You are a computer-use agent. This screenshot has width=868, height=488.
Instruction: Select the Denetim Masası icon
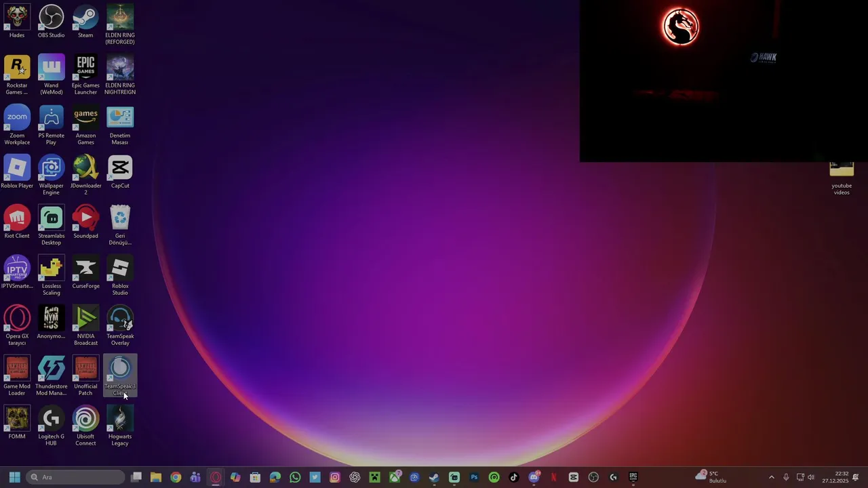(120, 125)
